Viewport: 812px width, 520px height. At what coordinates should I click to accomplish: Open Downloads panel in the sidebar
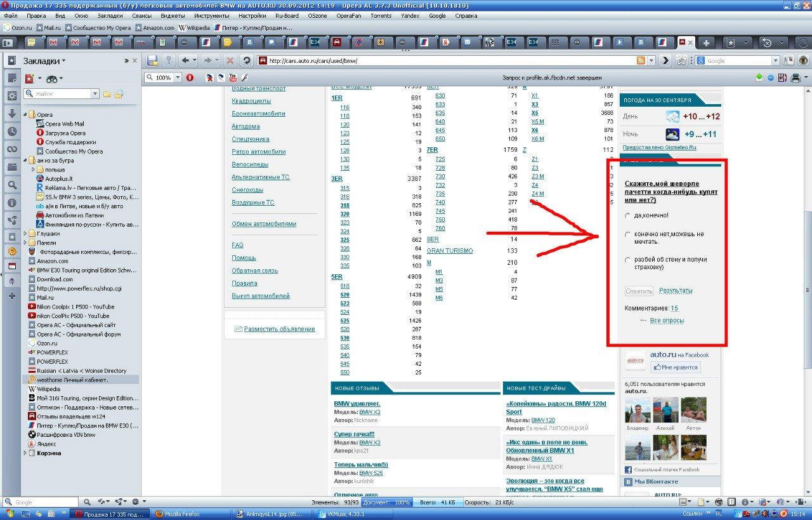pyautogui.click(x=12, y=114)
